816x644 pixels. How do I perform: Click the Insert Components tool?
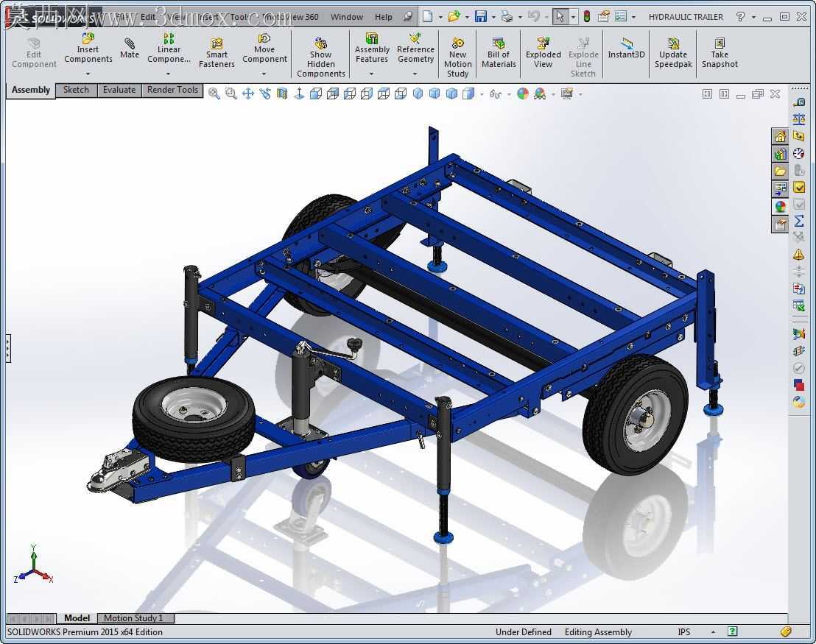pyautogui.click(x=88, y=48)
